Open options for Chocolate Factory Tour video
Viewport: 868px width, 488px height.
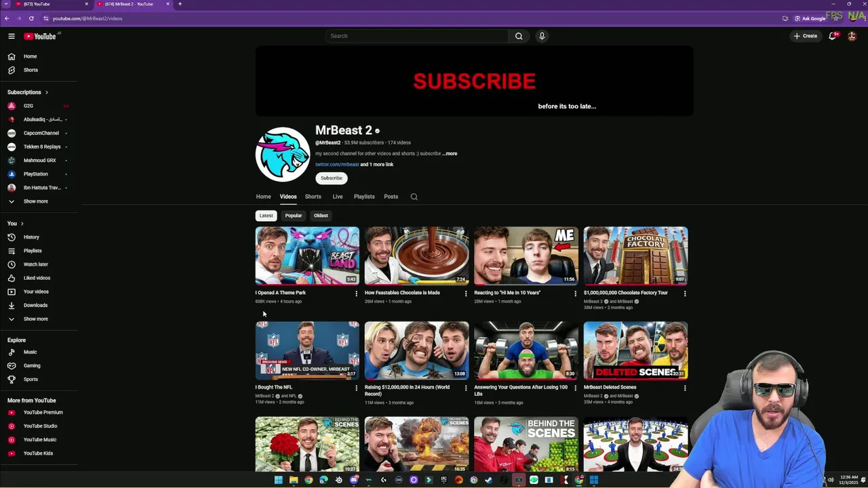pos(684,293)
